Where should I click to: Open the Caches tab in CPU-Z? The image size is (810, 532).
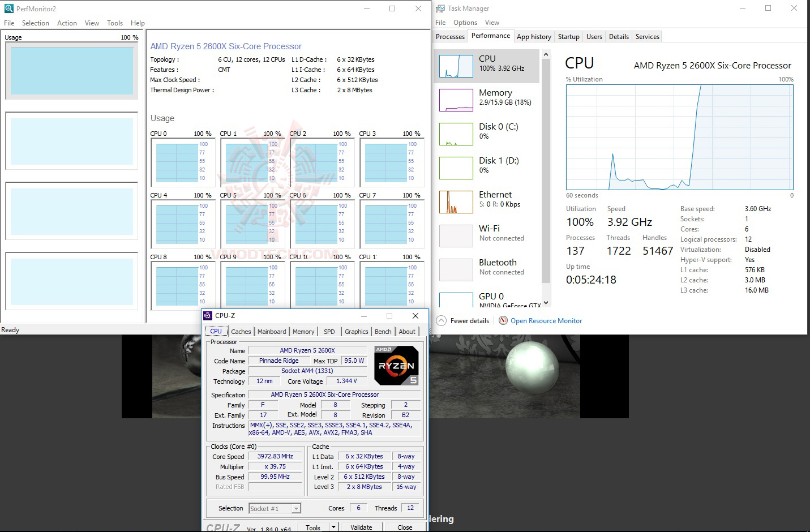tap(241, 332)
